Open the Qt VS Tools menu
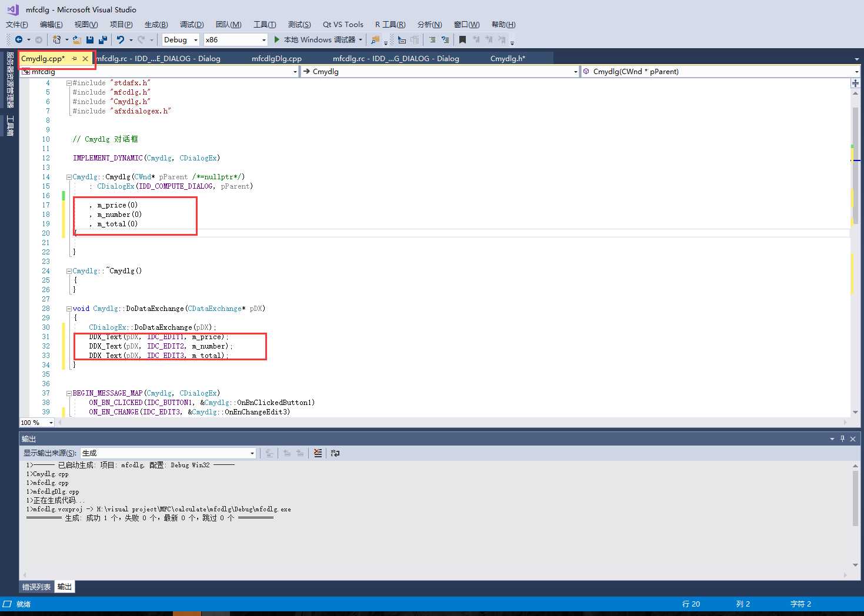 click(343, 25)
